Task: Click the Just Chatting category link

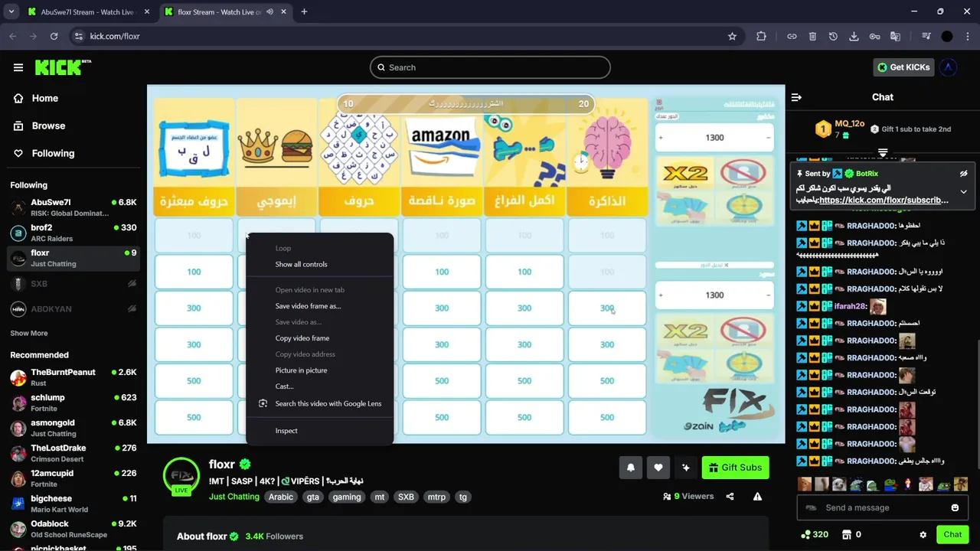Action: 234,497
